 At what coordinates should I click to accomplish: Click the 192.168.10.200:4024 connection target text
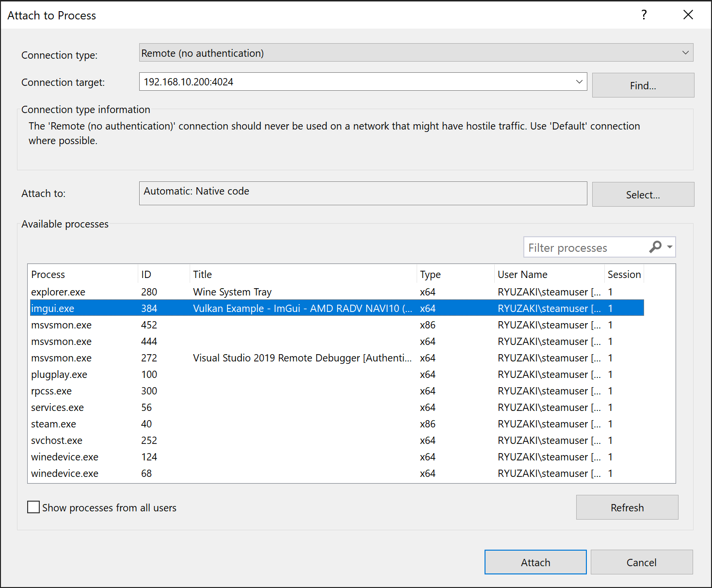point(189,82)
